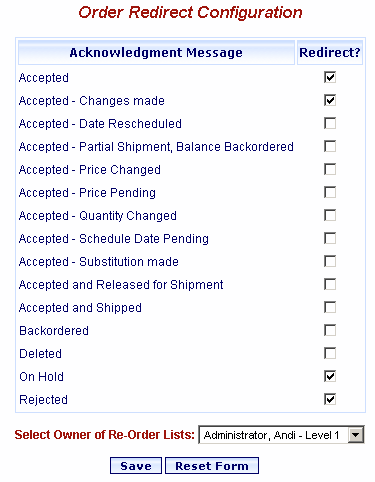Click the Reset Form button
375x482 pixels.
tap(212, 466)
